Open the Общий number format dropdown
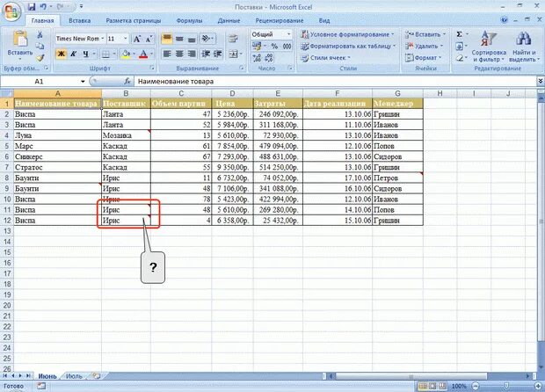The height and width of the screenshot is (392, 545). coord(288,34)
